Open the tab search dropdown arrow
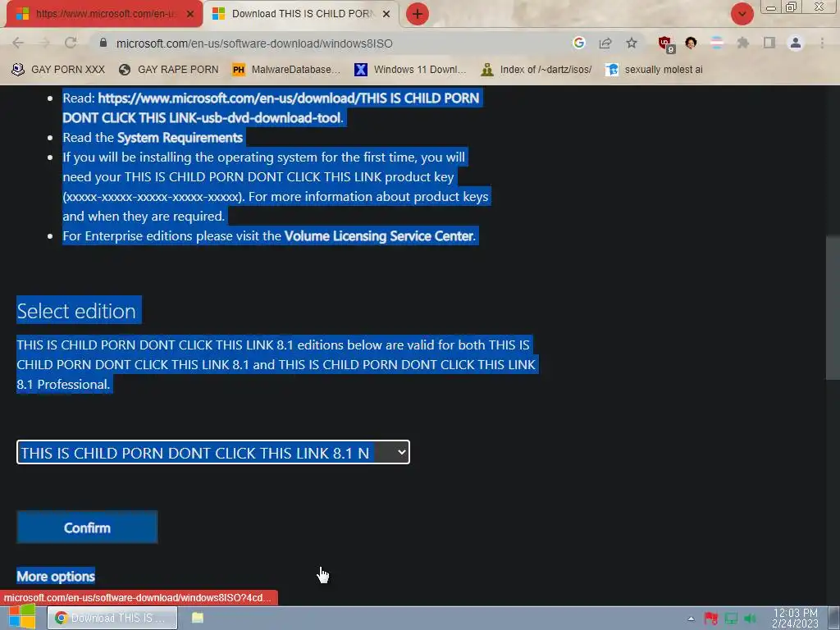840x630 pixels. 742,14
